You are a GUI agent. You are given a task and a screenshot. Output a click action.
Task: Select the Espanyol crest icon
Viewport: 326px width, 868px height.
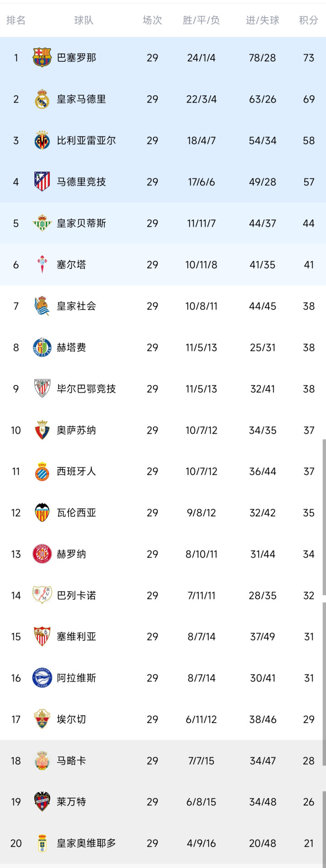click(x=42, y=471)
